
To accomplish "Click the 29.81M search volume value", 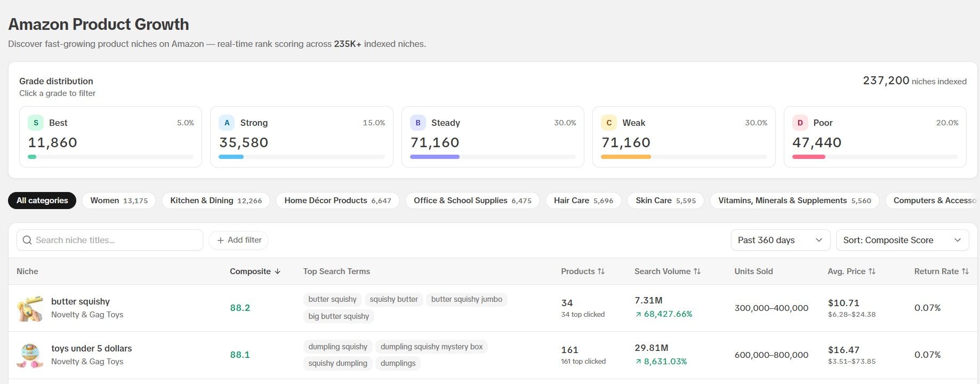I will [x=651, y=348].
